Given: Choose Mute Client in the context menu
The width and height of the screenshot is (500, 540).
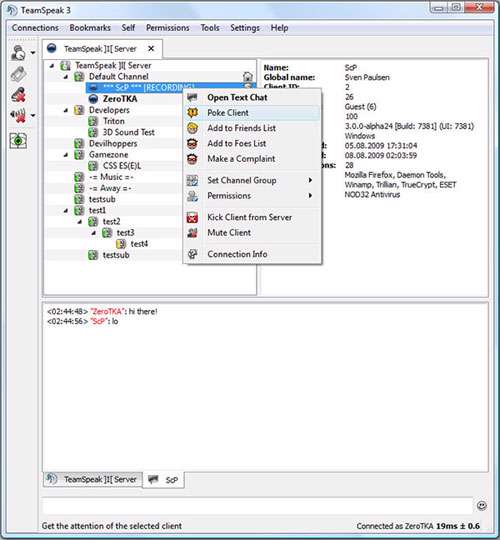Looking at the screenshot, I should 252,232.
